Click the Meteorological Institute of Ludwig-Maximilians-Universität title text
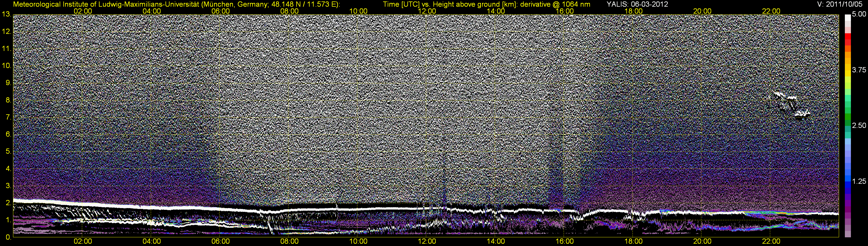 [176, 4]
